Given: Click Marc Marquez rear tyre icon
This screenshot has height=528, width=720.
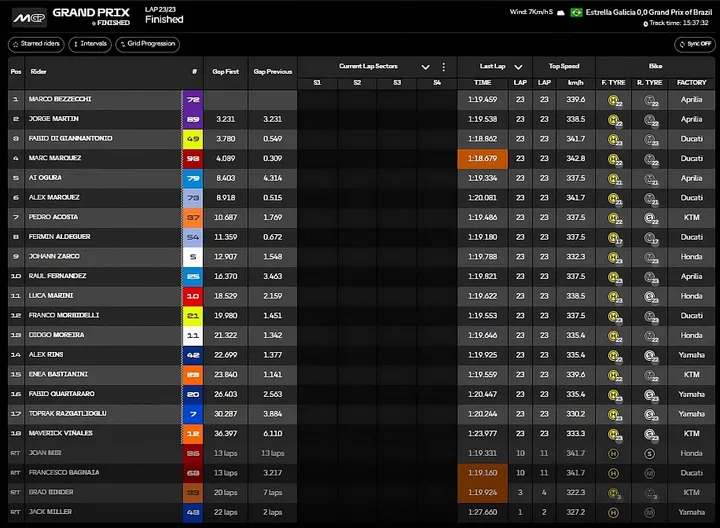Looking at the screenshot, I should tap(651, 159).
